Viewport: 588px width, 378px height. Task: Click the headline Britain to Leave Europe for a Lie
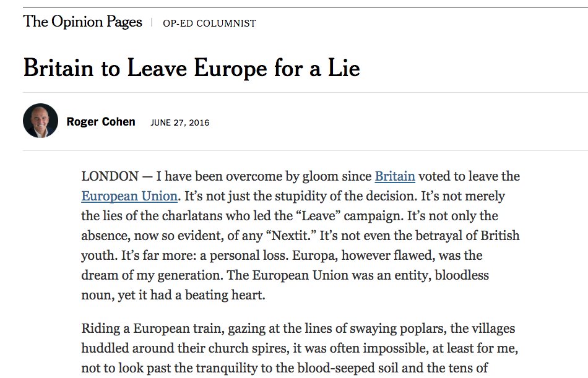click(x=191, y=67)
